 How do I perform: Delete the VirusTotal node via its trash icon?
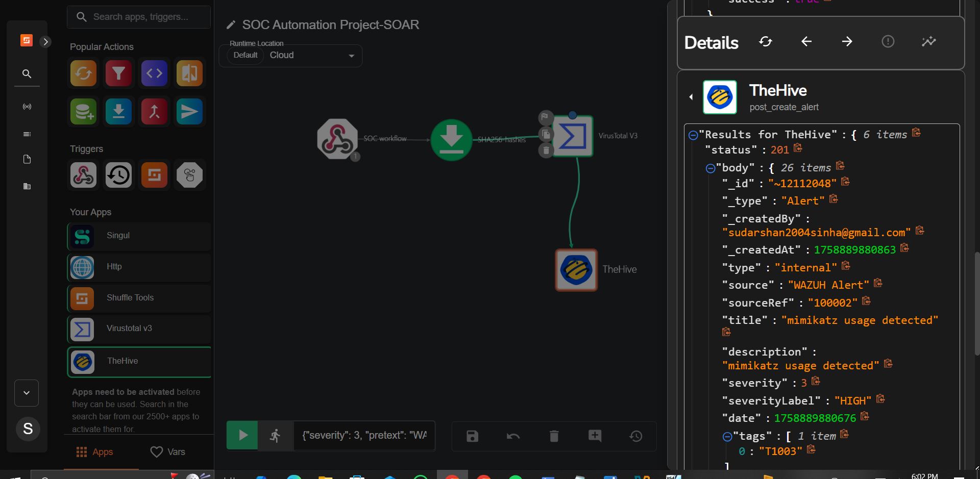click(546, 150)
